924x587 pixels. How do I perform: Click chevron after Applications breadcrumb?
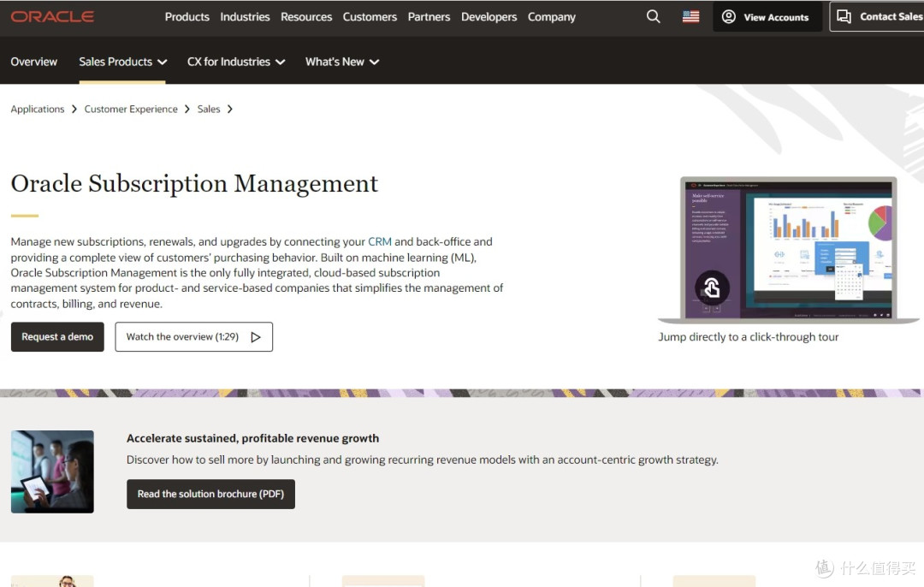(74, 109)
